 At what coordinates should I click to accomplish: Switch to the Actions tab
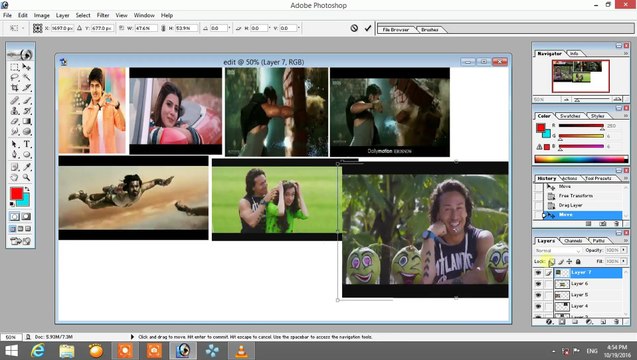[x=570, y=178]
